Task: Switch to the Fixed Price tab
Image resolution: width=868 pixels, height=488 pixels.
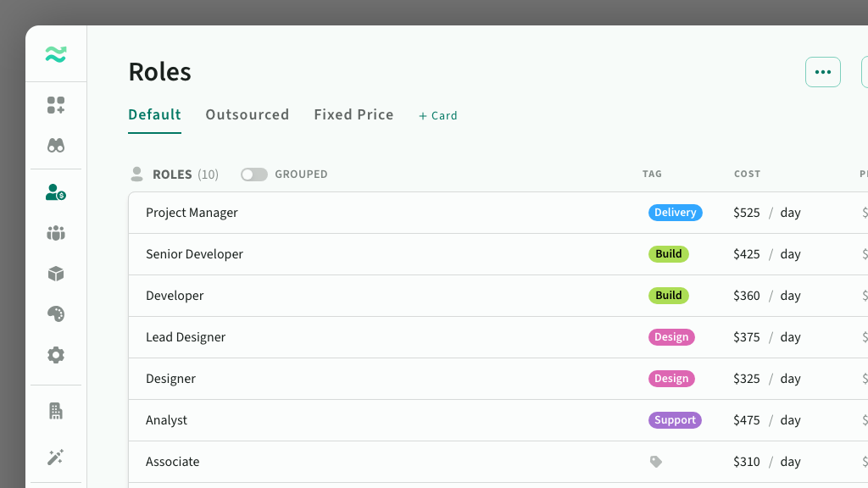Action: click(353, 114)
